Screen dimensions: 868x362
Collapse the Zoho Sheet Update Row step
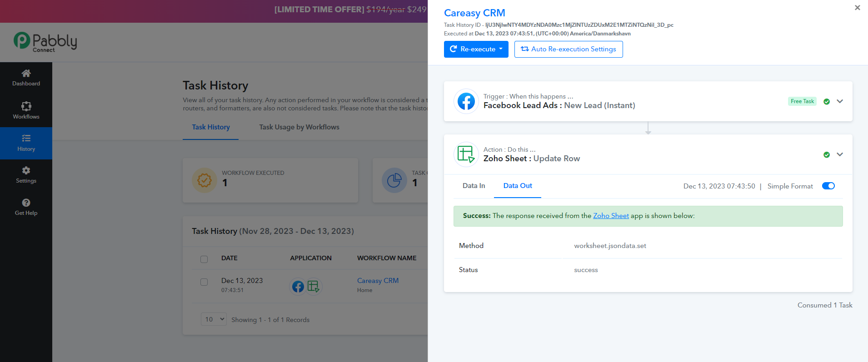tap(840, 154)
